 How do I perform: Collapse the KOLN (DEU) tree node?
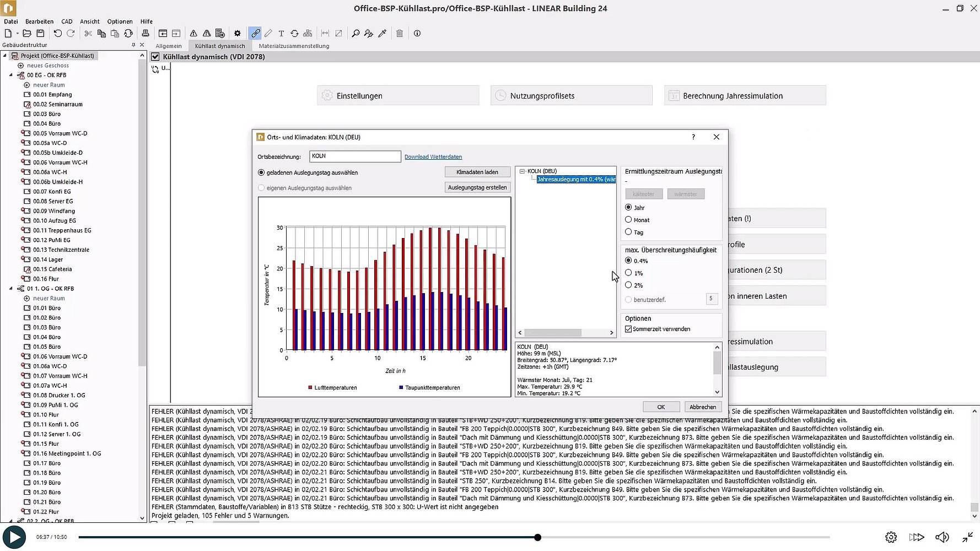(x=522, y=171)
